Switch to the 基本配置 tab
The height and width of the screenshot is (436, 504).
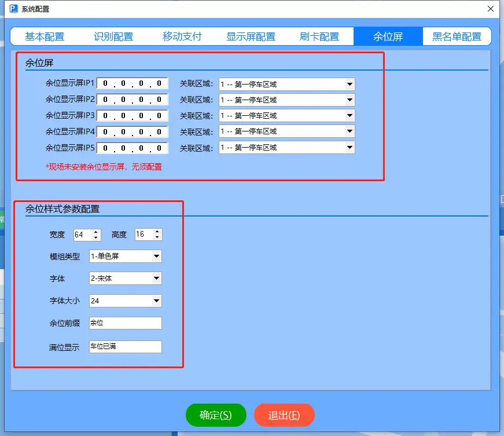(46, 36)
